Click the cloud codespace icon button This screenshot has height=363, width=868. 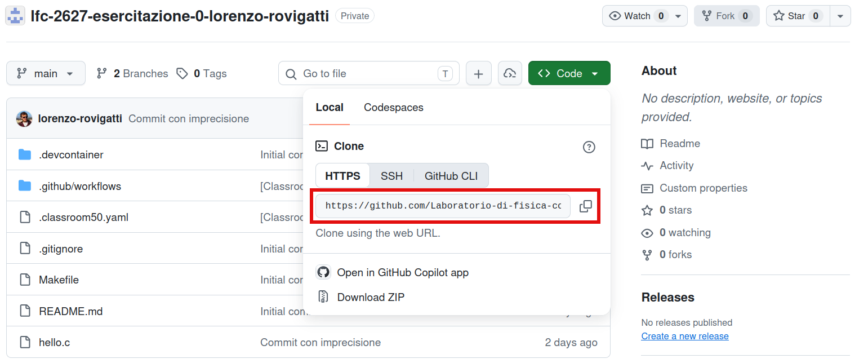click(x=510, y=74)
